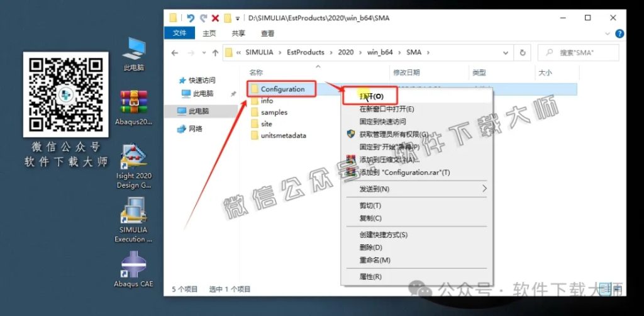This screenshot has width=644, height=316.
Task: Launch Isight 2020 Design Gateway shortcut
Action: [x=134, y=166]
